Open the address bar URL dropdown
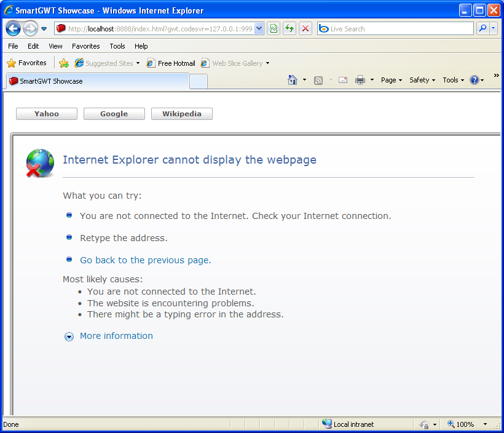Viewport: 504px width, 433px height. (259, 29)
